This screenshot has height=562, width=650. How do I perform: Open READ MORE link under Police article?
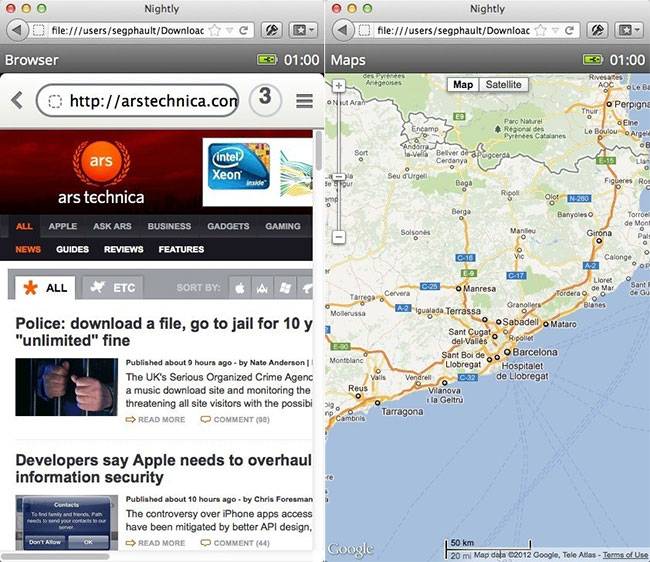point(155,420)
